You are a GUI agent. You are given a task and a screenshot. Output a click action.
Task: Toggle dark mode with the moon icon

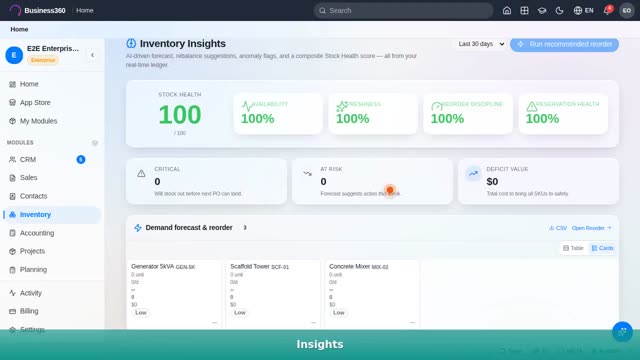click(560, 11)
